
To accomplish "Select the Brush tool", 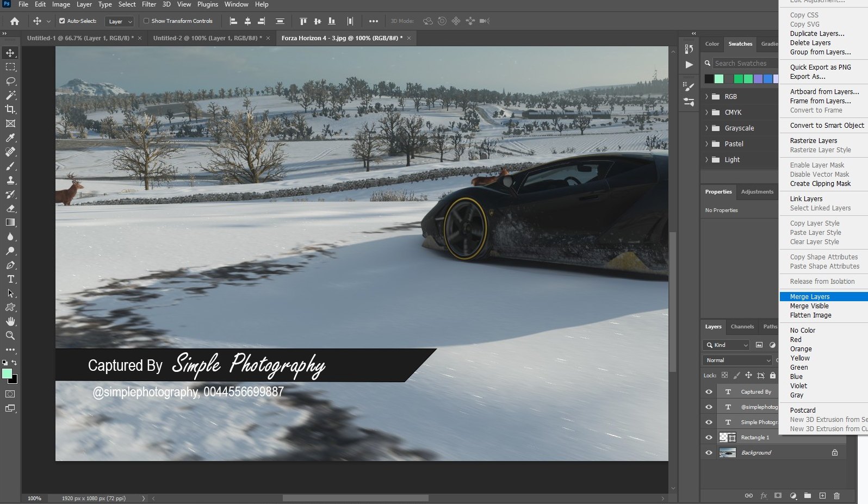I will click(10, 166).
